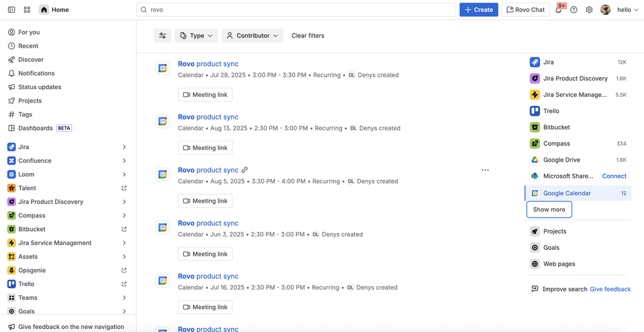Click Give feedback on the new navigation
Screen dimensions: 644x332
66,327
